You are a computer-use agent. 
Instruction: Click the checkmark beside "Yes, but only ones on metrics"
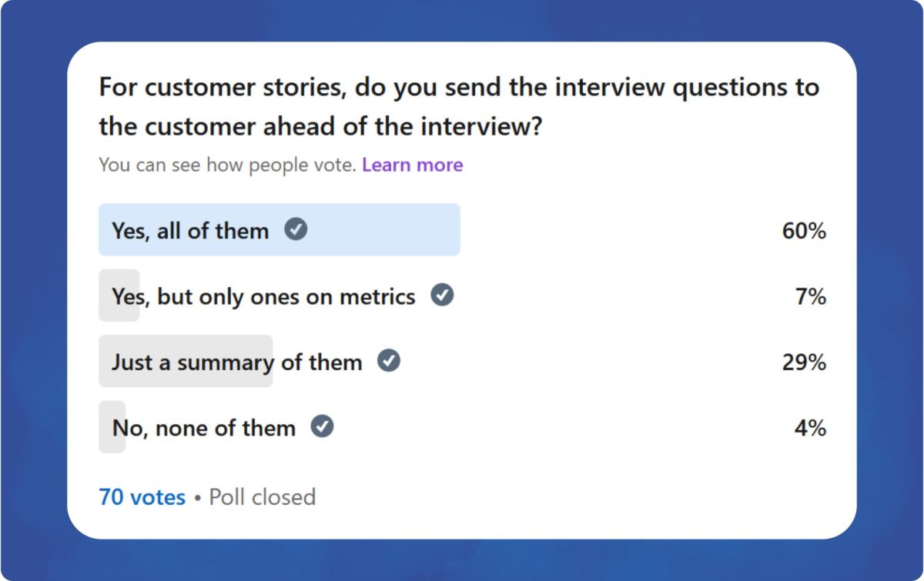[441, 296]
